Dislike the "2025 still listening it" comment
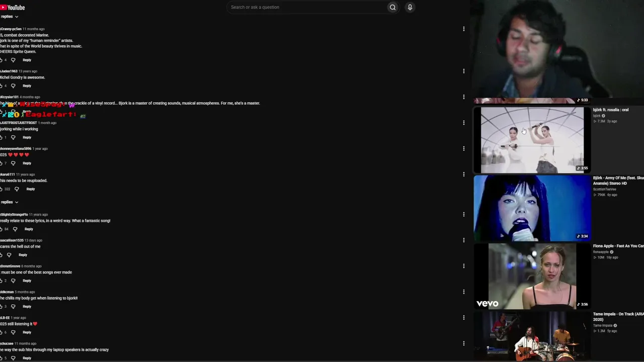This screenshot has width=644, height=362. 13,332
